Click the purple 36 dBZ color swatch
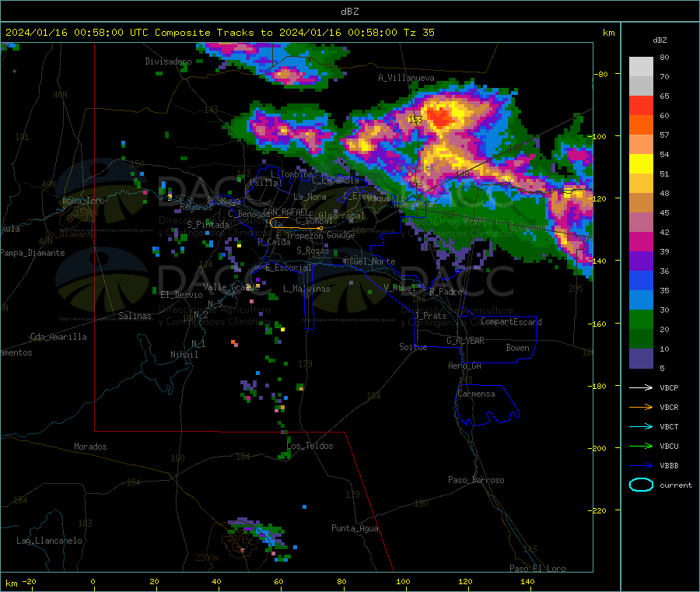This screenshot has height=592, width=700. point(641,261)
